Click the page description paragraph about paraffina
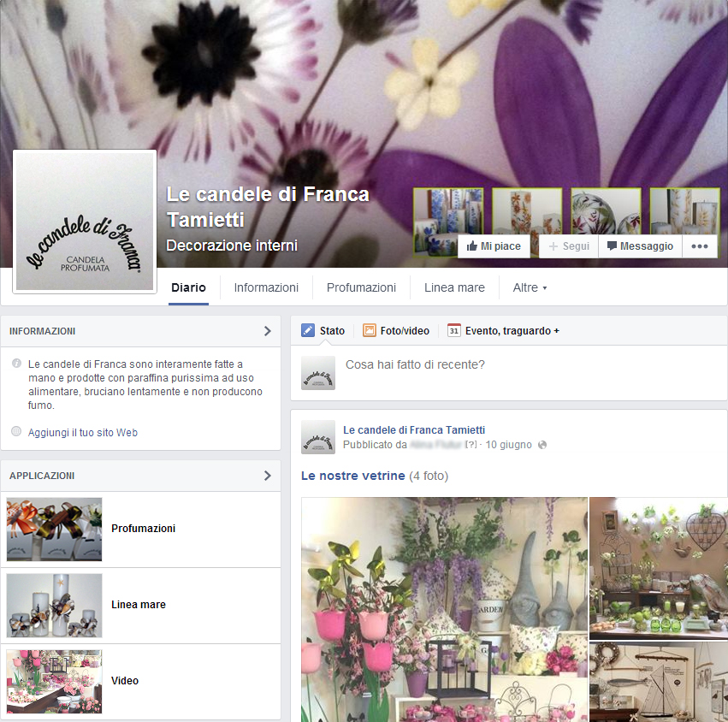Viewport: 728px width, 722px height. pos(145,384)
